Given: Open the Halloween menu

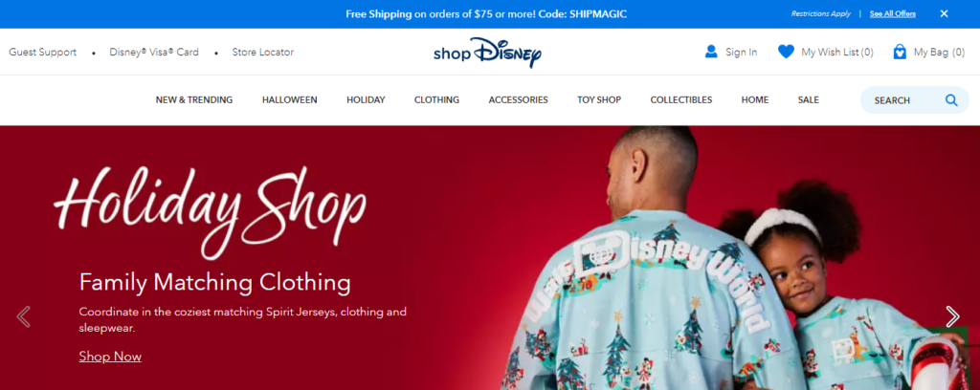Looking at the screenshot, I should coord(289,99).
